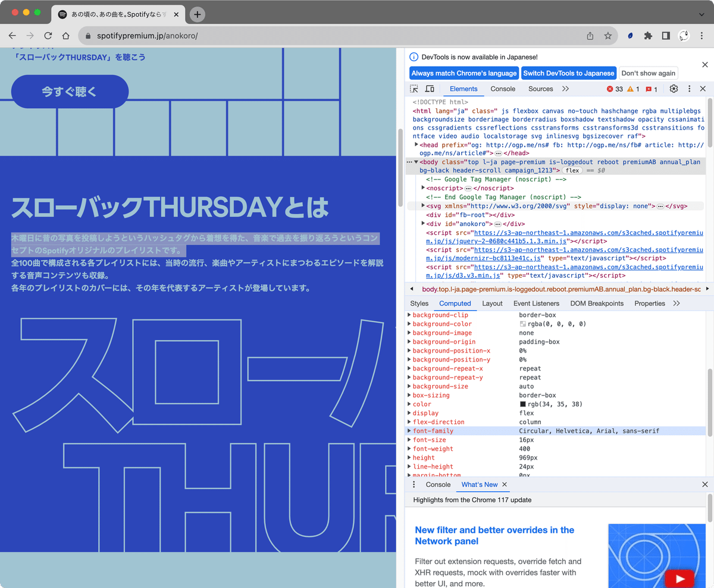
Task: Open the Console tab in the drawer
Action: coord(438,485)
